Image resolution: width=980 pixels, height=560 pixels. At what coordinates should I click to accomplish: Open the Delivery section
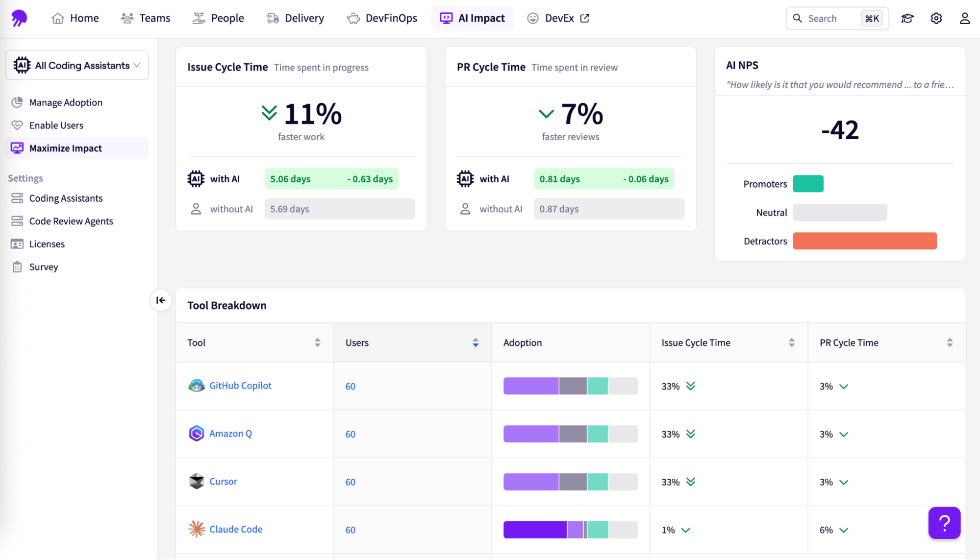295,18
